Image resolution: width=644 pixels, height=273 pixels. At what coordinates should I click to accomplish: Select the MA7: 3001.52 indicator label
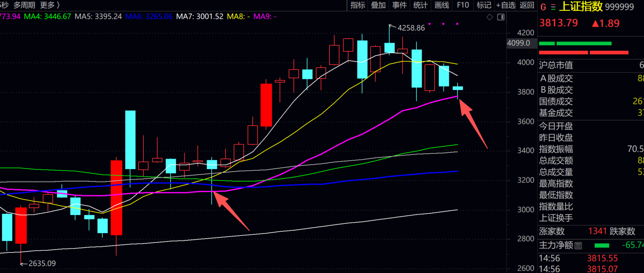point(200,17)
